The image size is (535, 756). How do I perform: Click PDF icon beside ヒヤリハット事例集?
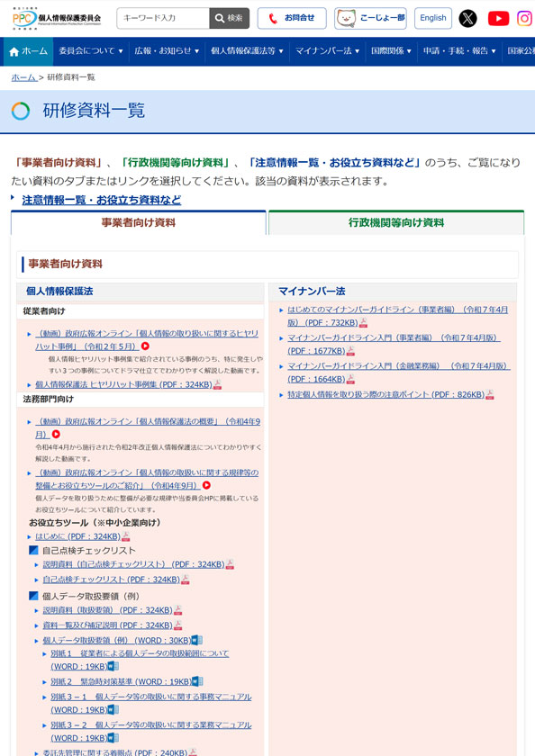coord(218,385)
